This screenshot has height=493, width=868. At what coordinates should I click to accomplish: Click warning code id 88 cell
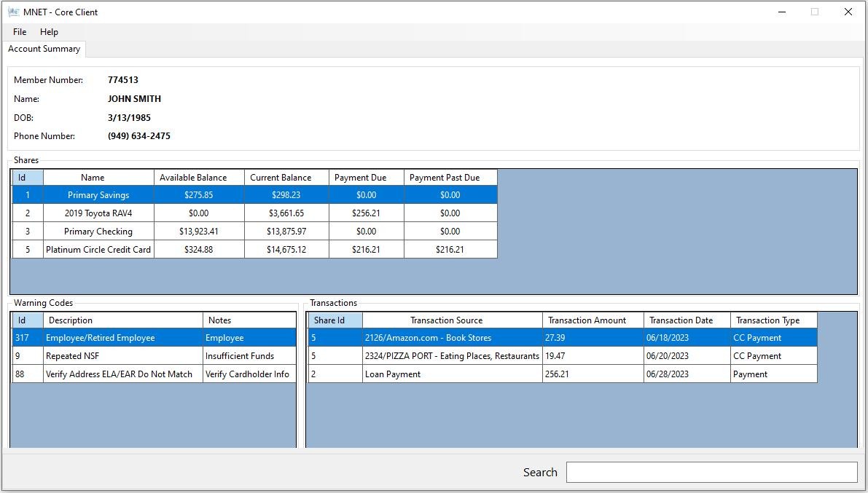[x=28, y=374]
